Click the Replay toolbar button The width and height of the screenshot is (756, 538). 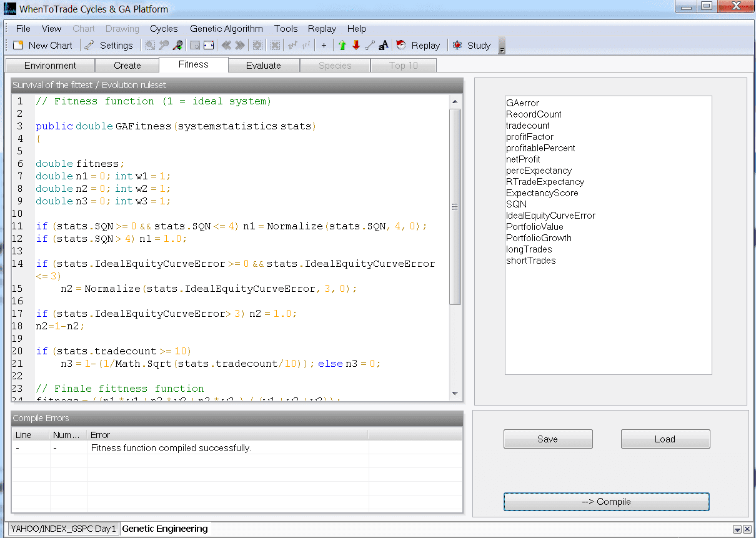[x=419, y=45]
